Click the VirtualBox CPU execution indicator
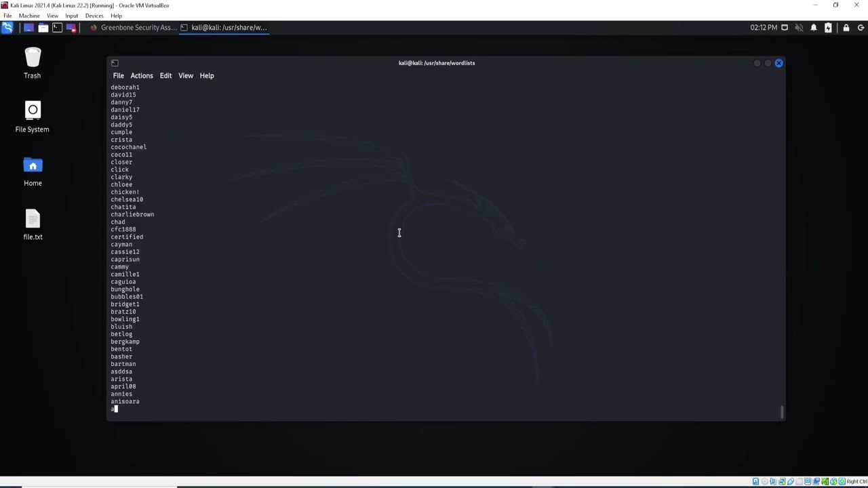The width and height of the screenshot is (868, 488). 825,481
